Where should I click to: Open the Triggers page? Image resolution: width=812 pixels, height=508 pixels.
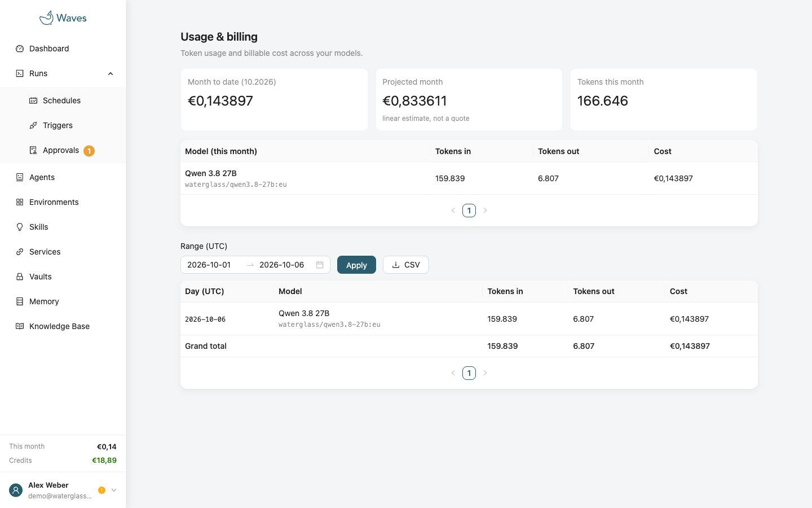[63, 125]
